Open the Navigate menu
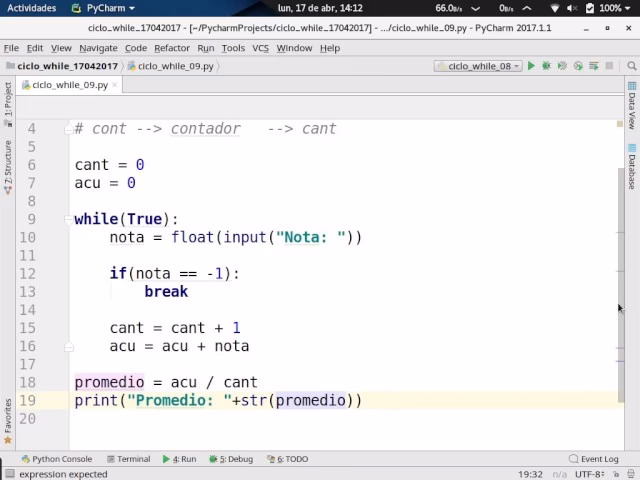Viewport: 640px width, 480px height. click(x=98, y=48)
